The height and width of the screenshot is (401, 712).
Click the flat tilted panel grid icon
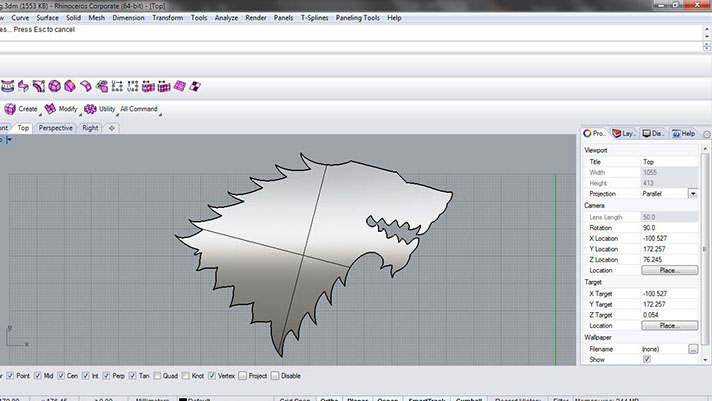179,86
